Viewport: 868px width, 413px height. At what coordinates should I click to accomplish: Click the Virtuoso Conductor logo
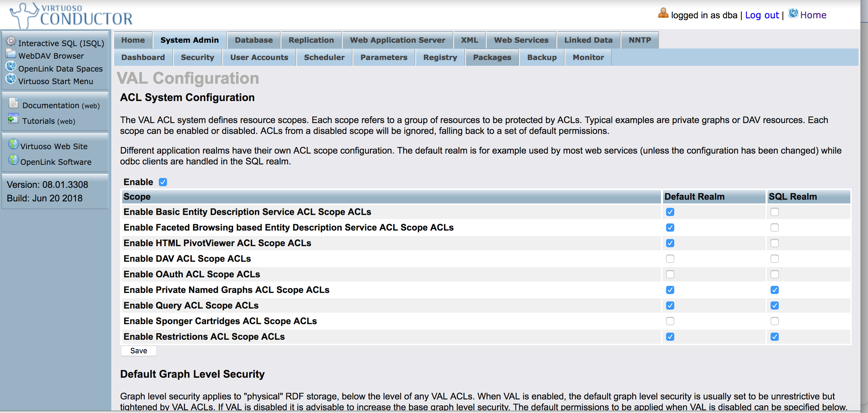coord(71,15)
